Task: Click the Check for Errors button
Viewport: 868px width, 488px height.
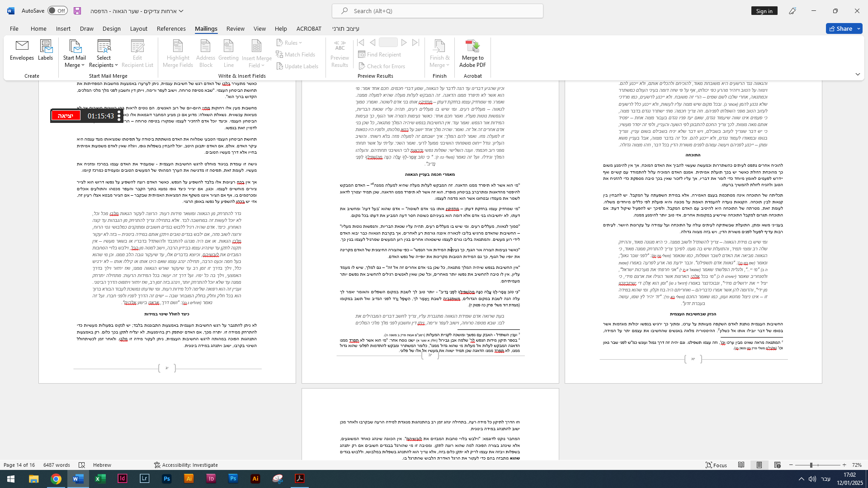Action: [382, 66]
